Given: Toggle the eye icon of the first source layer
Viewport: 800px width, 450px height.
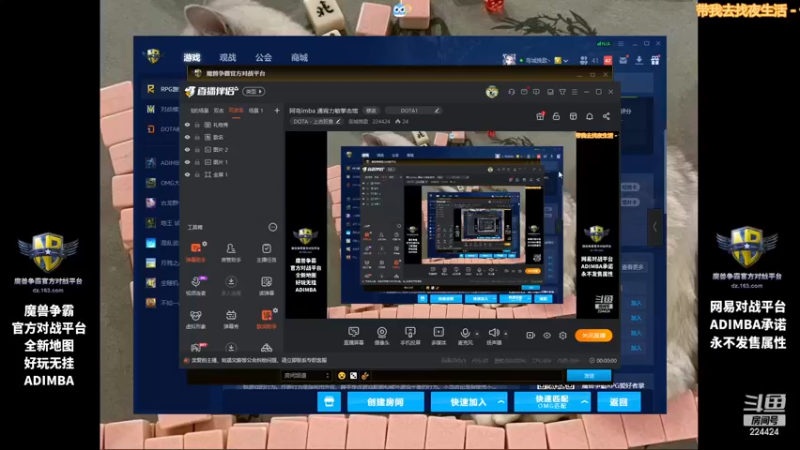Looking at the screenshot, I should pos(187,124).
